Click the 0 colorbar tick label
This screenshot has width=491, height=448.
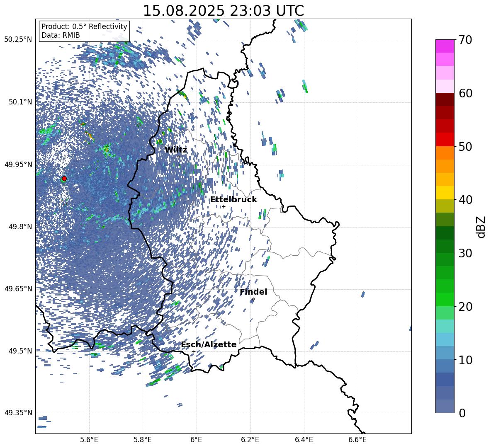(x=462, y=413)
